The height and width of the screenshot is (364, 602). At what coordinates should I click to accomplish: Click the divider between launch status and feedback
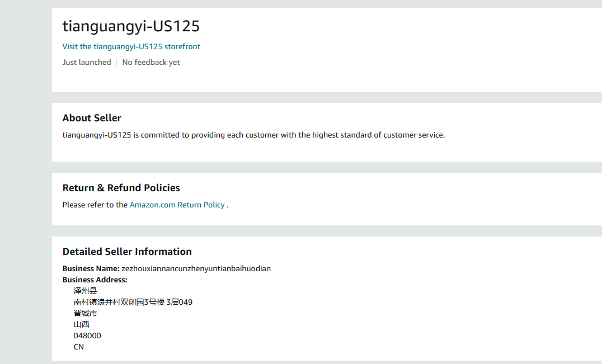coord(116,62)
